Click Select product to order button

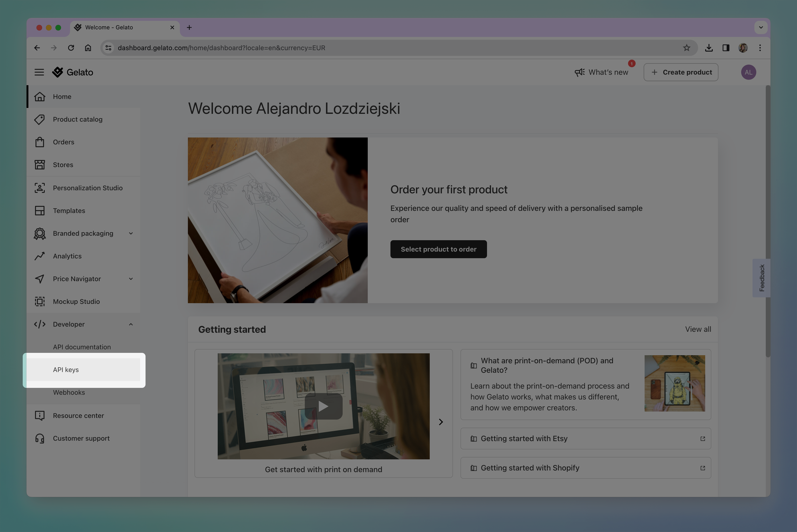(x=438, y=249)
